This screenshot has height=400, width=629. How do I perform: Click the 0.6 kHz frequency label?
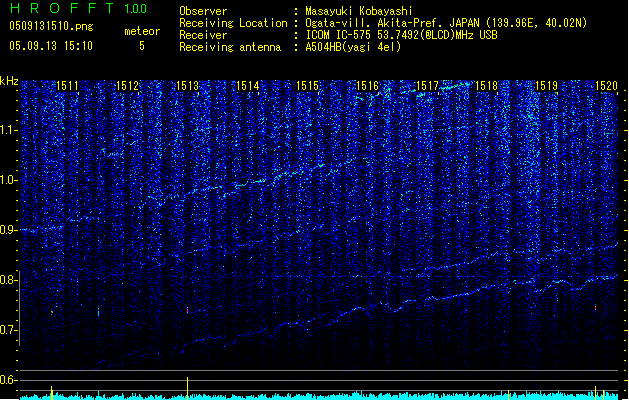(x=9, y=380)
